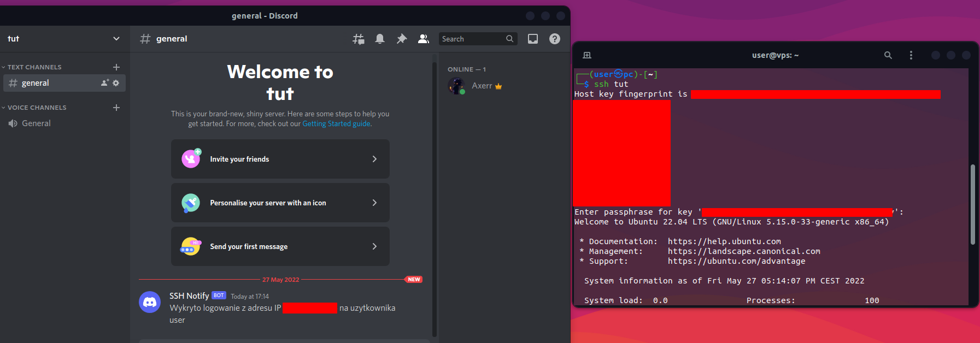
Task: Toggle the member list icon
Action: tap(424, 39)
